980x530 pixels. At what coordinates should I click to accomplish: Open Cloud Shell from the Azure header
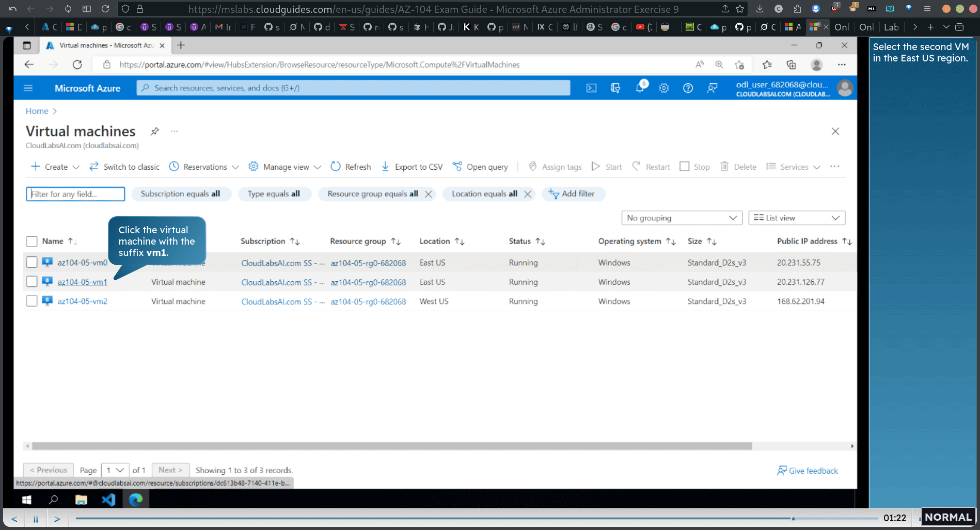pos(591,88)
